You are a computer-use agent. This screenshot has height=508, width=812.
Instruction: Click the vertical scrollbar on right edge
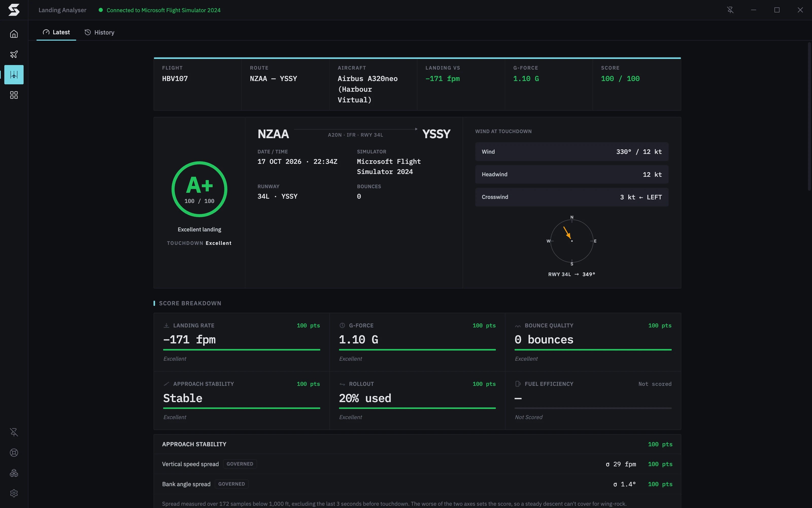click(x=810, y=117)
